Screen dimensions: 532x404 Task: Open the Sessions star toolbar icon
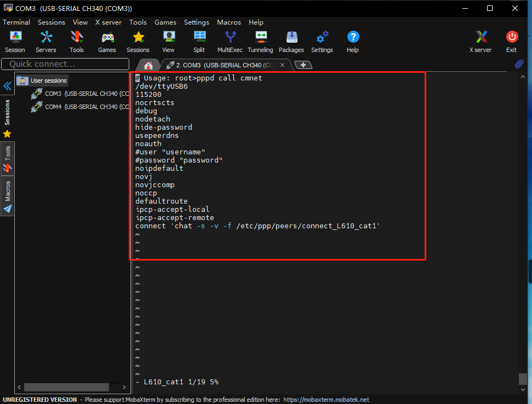[138, 42]
